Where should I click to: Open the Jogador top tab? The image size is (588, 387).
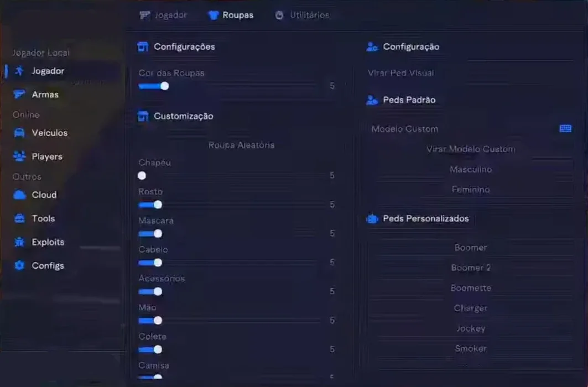pos(163,15)
